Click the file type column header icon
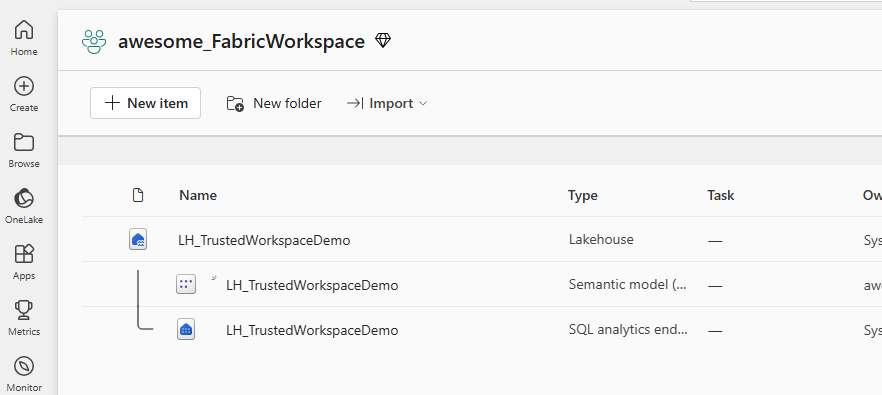Image resolution: width=882 pixels, height=395 pixels. pos(138,195)
